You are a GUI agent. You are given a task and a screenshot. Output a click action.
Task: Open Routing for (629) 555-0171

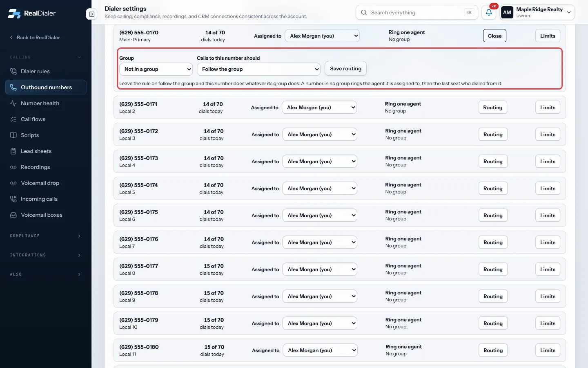point(493,108)
